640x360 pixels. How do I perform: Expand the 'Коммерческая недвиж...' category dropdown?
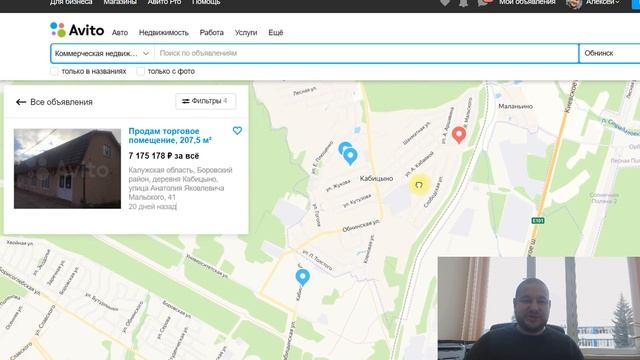pos(102,53)
